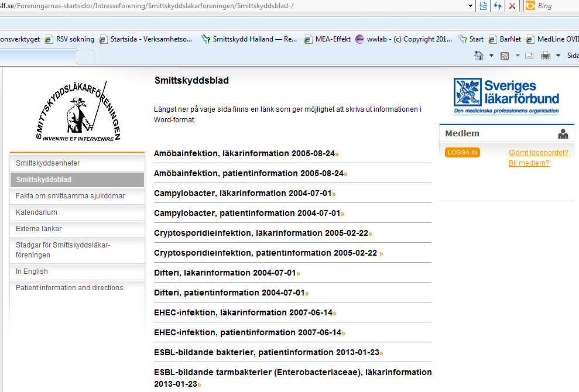Open Campylobacter, läkarinformation 2004-07-01 link
Screen dimensions: 579x392
pos(245,194)
